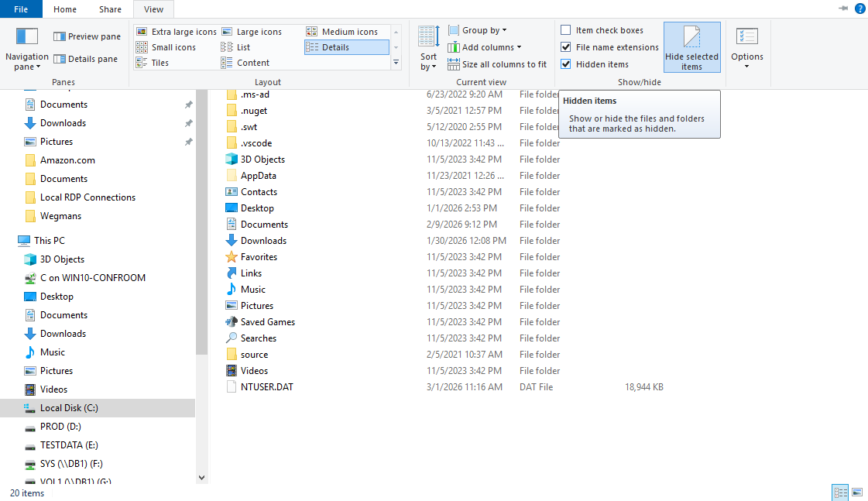Click the navigation pane scroll down arrow

pyautogui.click(x=202, y=479)
